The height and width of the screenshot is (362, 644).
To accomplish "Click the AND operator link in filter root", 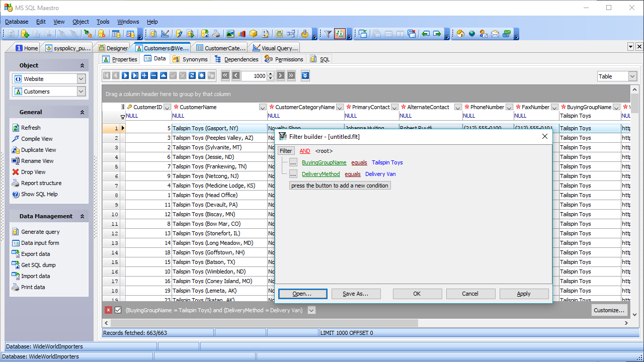I will tap(305, 151).
